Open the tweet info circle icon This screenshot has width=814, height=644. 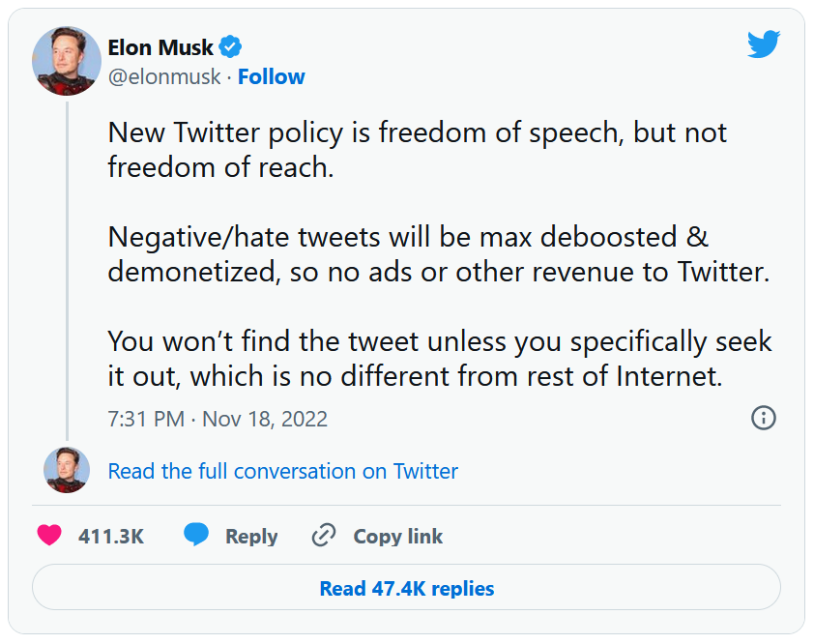pyautogui.click(x=764, y=418)
